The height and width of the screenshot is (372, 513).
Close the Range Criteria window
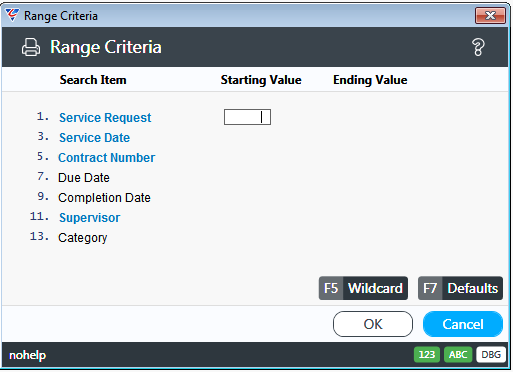pos(490,15)
